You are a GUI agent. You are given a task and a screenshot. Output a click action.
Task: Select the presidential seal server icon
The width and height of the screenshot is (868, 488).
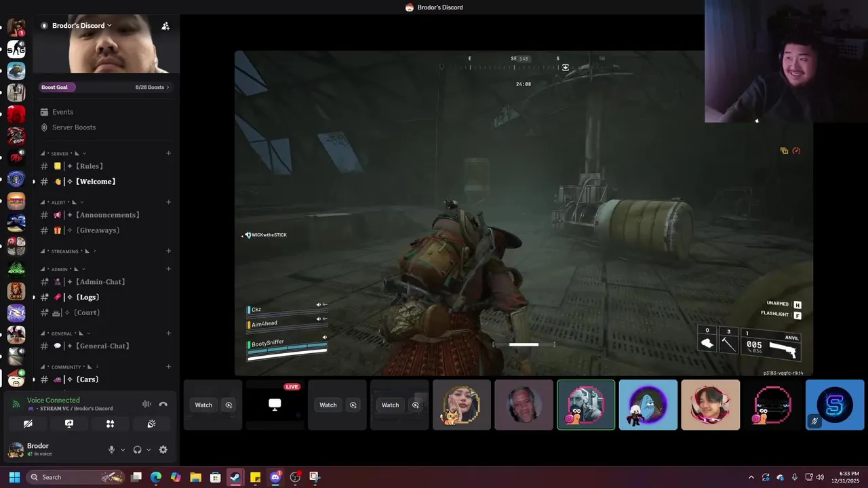(x=16, y=180)
